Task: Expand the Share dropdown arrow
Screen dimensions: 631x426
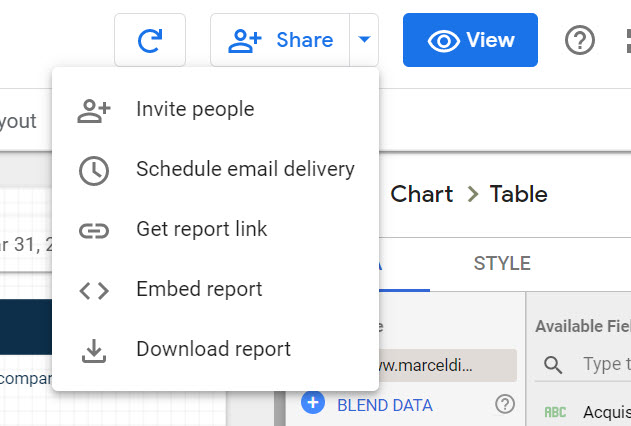Action: point(364,40)
